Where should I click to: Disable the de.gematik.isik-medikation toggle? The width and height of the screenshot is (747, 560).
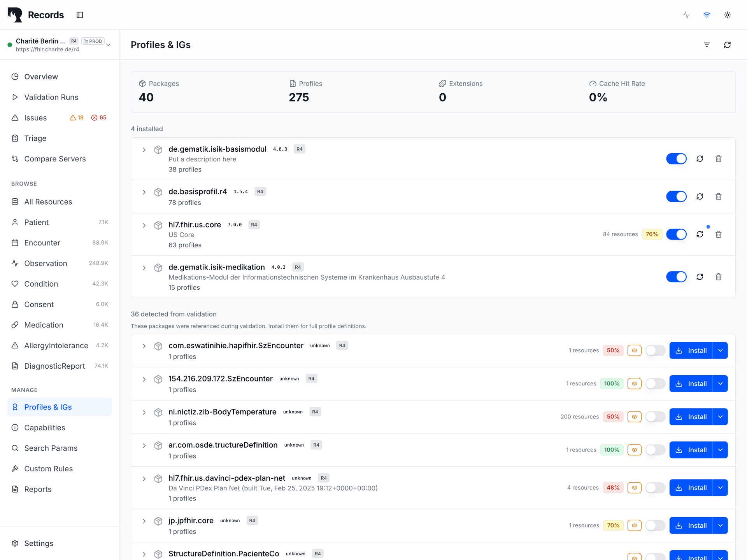[676, 276]
